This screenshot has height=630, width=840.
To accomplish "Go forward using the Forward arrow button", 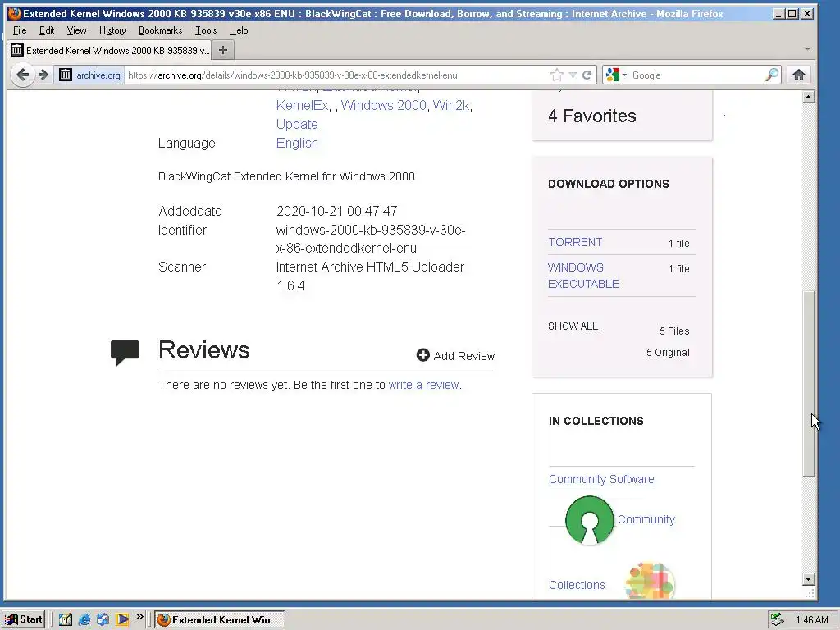I will (x=43, y=75).
